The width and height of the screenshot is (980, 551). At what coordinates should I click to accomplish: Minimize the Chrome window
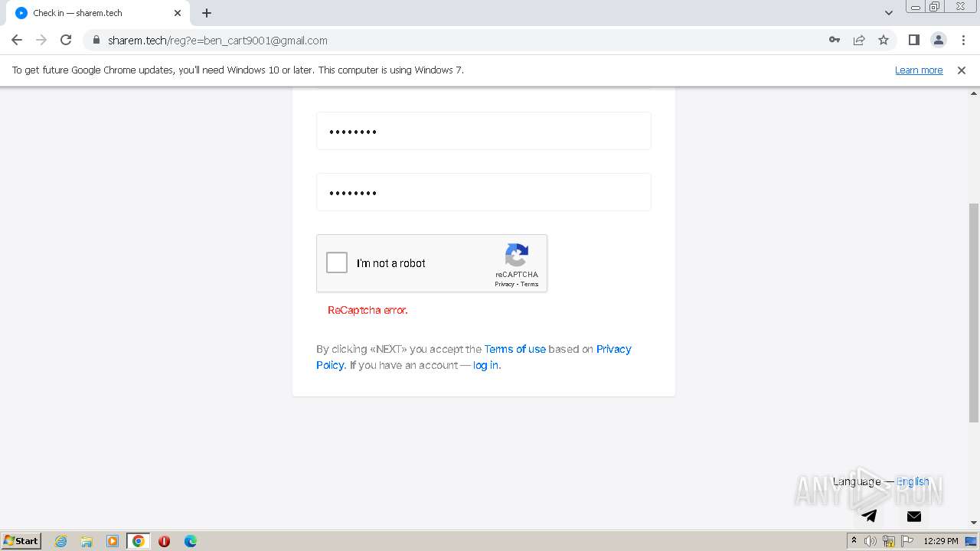point(916,6)
